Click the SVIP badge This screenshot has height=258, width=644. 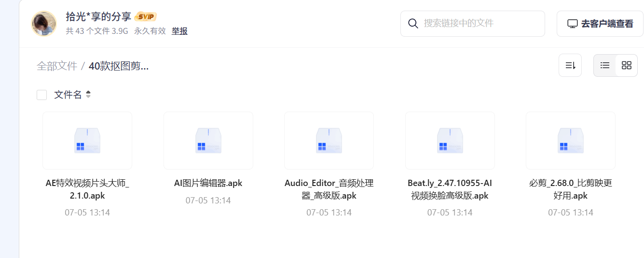146,17
